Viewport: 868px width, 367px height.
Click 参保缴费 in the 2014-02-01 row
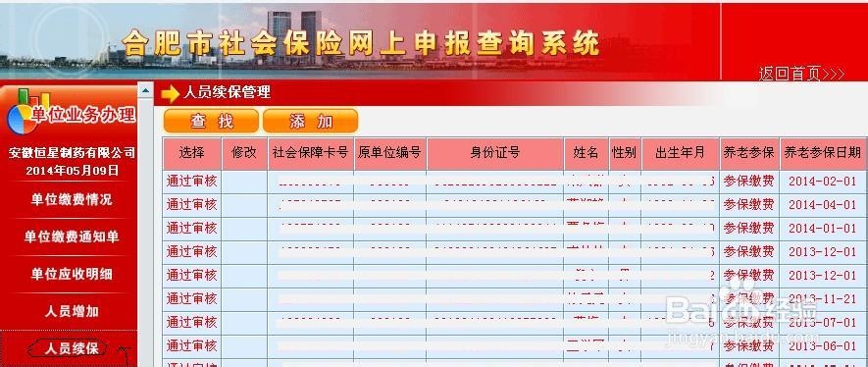[x=749, y=181]
